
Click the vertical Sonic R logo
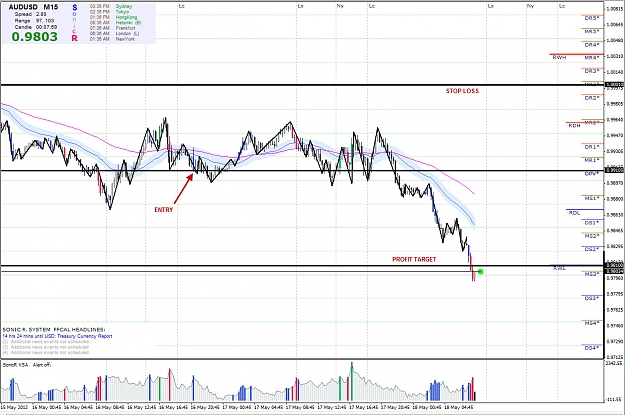coord(75,23)
